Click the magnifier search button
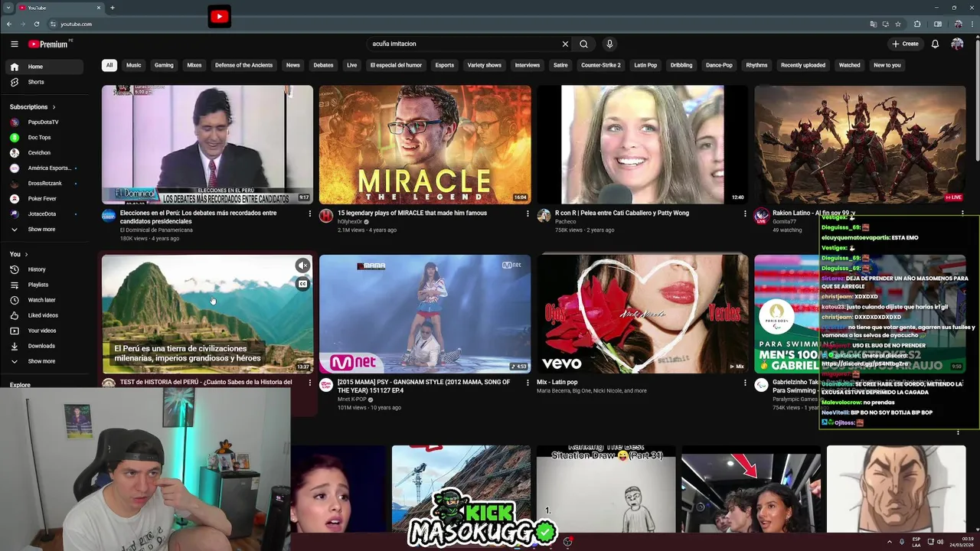Viewport: 980px width, 551px height. pyautogui.click(x=583, y=44)
